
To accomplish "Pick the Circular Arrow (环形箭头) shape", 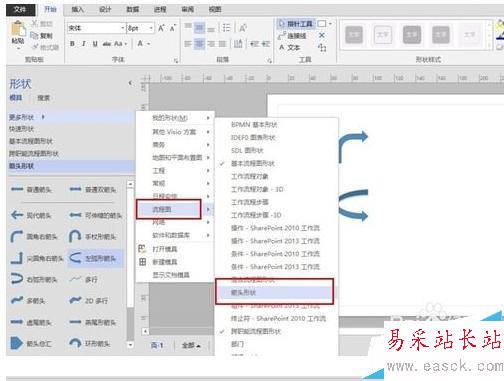I will (89, 343).
